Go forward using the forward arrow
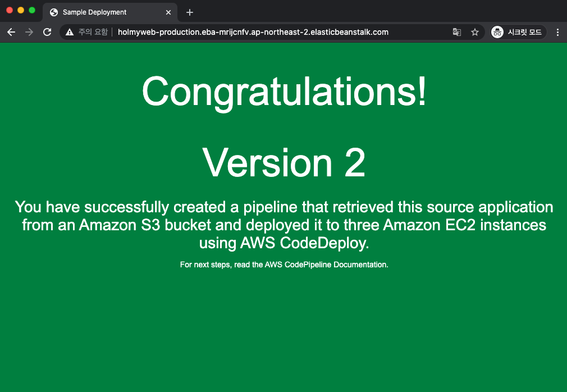This screenshot has height=392, width=567. coord(29,32)
